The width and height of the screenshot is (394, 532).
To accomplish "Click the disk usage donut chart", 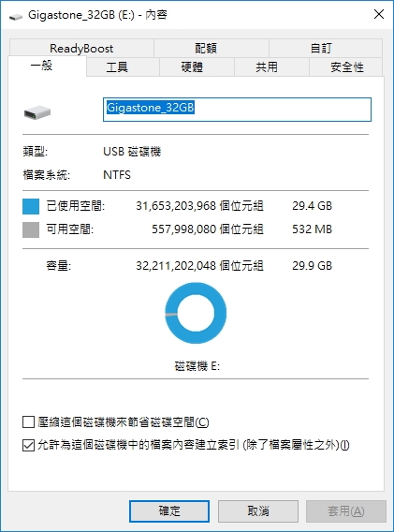I will coord(196,313).
